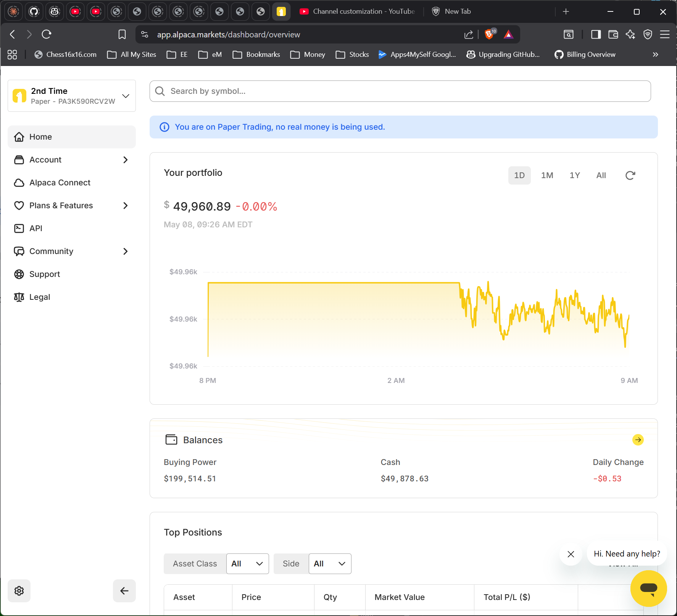677x616 pixels.
Task: Select the 1M chart range
Action: pos(547,175)
